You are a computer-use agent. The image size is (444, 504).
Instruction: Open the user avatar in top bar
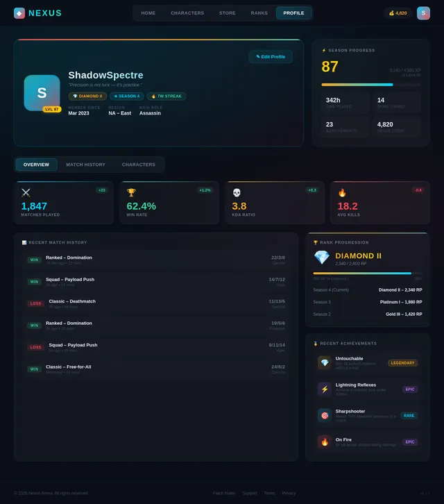[422, 13]
